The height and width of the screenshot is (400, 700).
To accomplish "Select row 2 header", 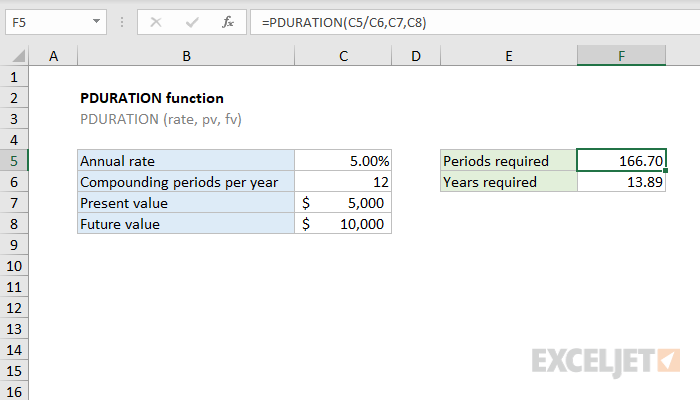I will coord(14,98).
